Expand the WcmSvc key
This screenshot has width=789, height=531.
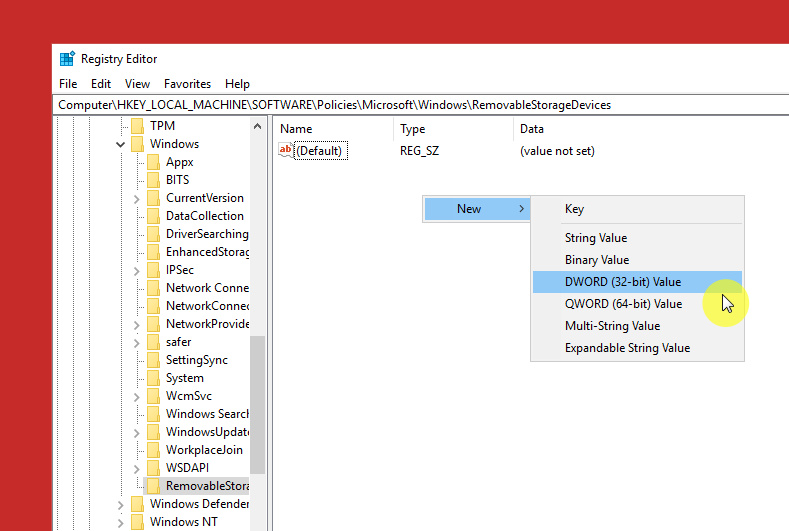click(x=136, y=397)
